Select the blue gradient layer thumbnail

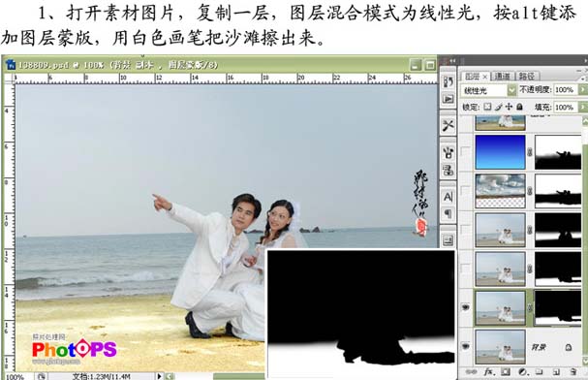pos(500,152)
